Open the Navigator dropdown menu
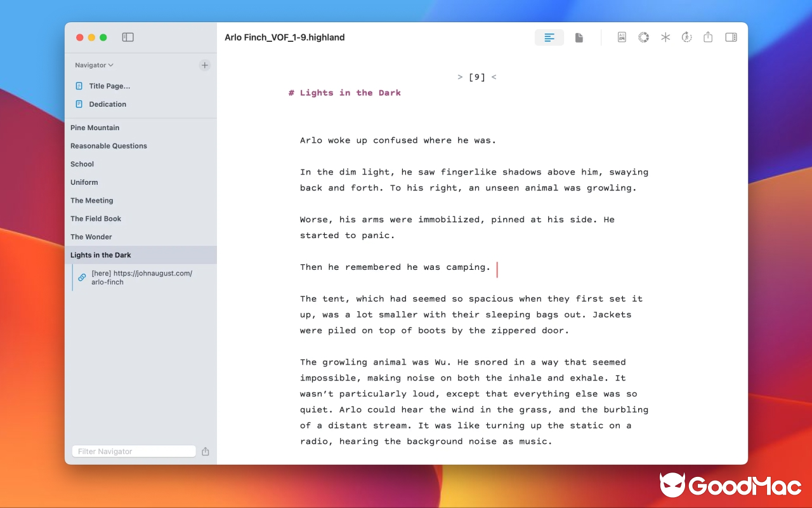The width and height of the screenshot is (812, 508). 93,65
